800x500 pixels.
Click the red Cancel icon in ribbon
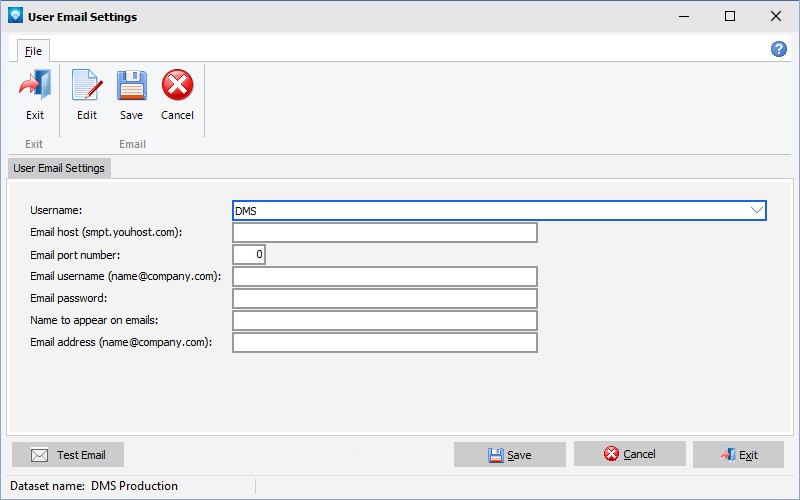(177, 87)
